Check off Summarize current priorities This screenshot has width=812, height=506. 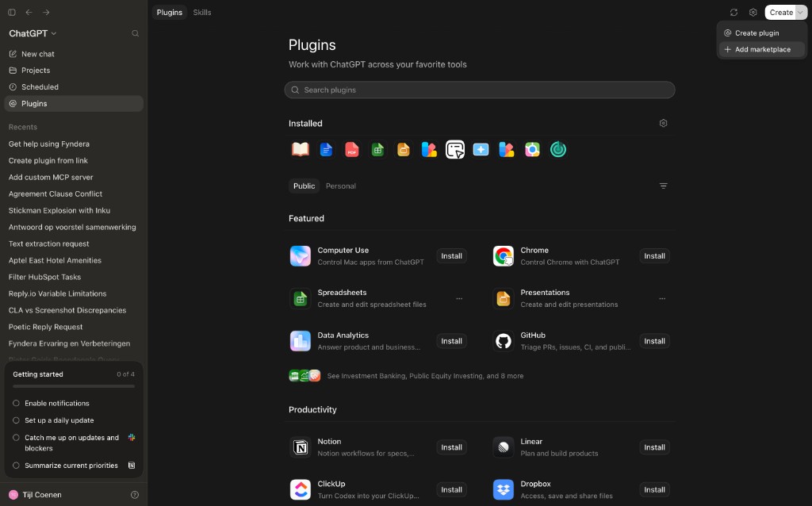pos(16,465)
